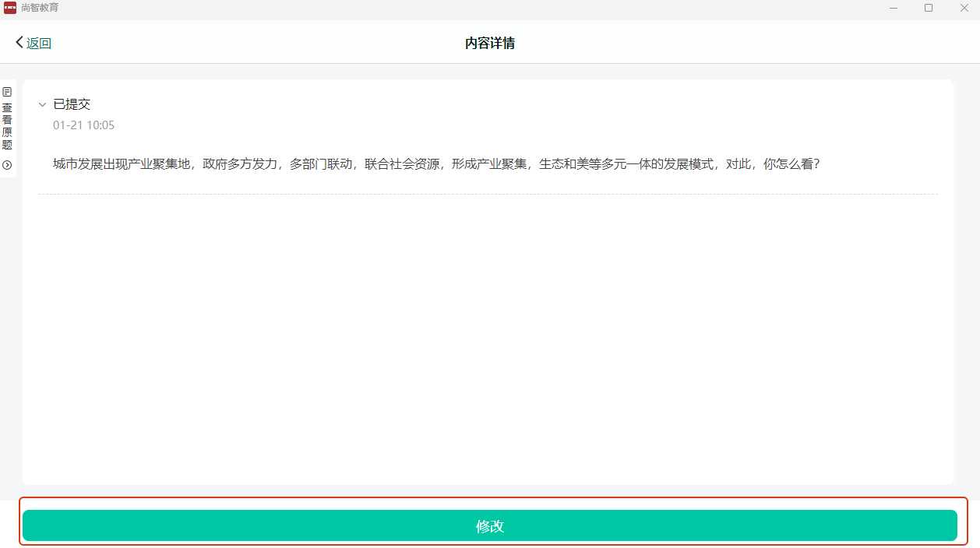
Task: Click the 已提交 status label
Action: point(72,104)
